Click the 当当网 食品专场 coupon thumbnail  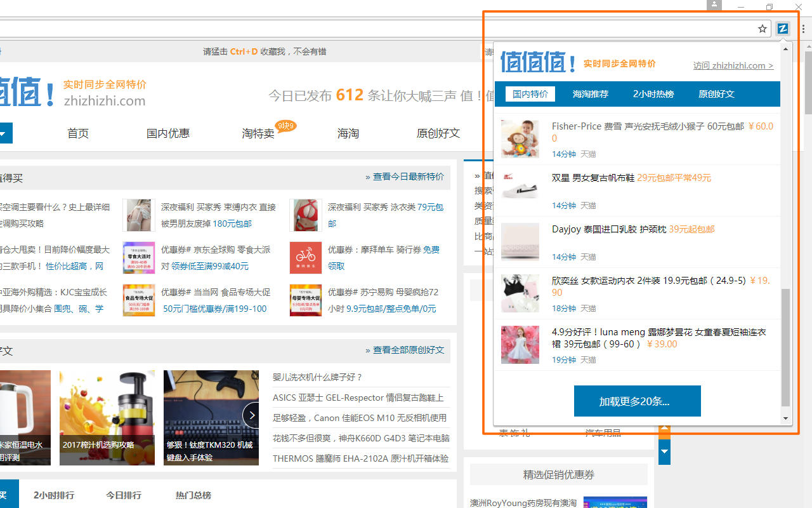tap(139, 300)
